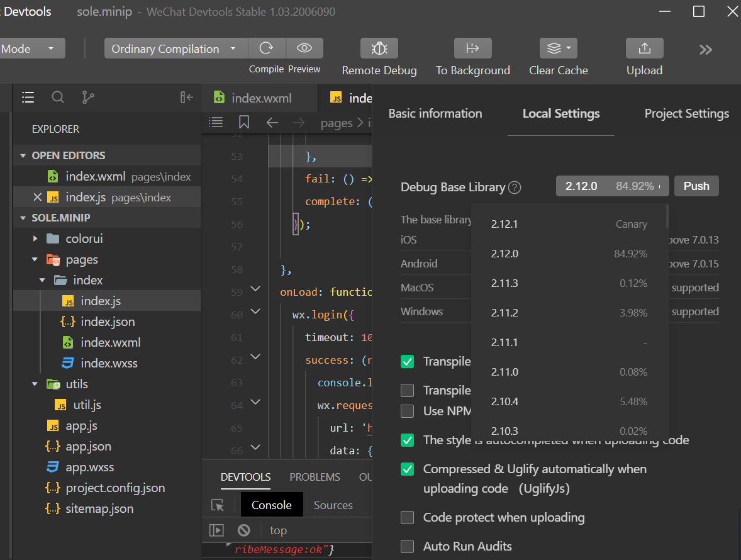Select the DEVTOOLS panel tab
The image size is (741, 560).
(246, 477)
